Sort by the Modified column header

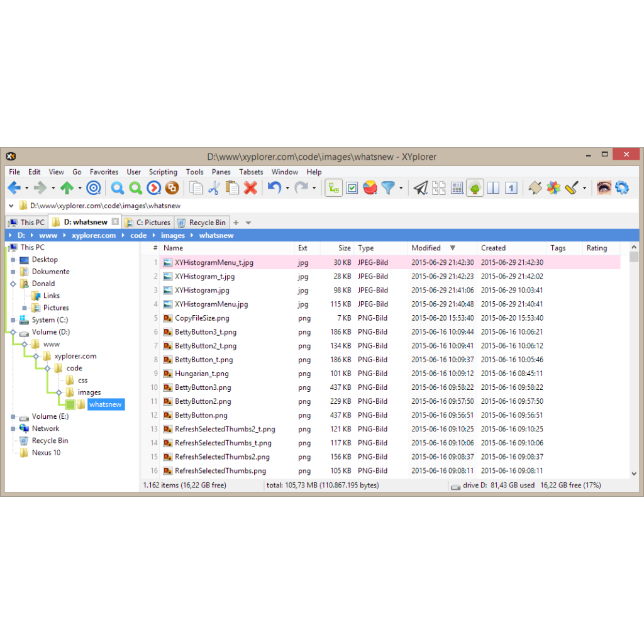442,248
